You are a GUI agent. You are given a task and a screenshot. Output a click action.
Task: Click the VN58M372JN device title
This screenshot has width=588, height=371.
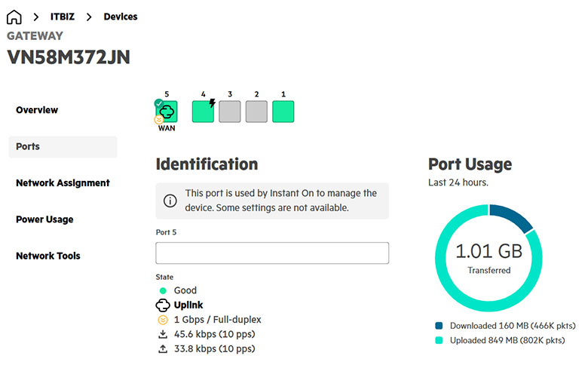(69, 57)
